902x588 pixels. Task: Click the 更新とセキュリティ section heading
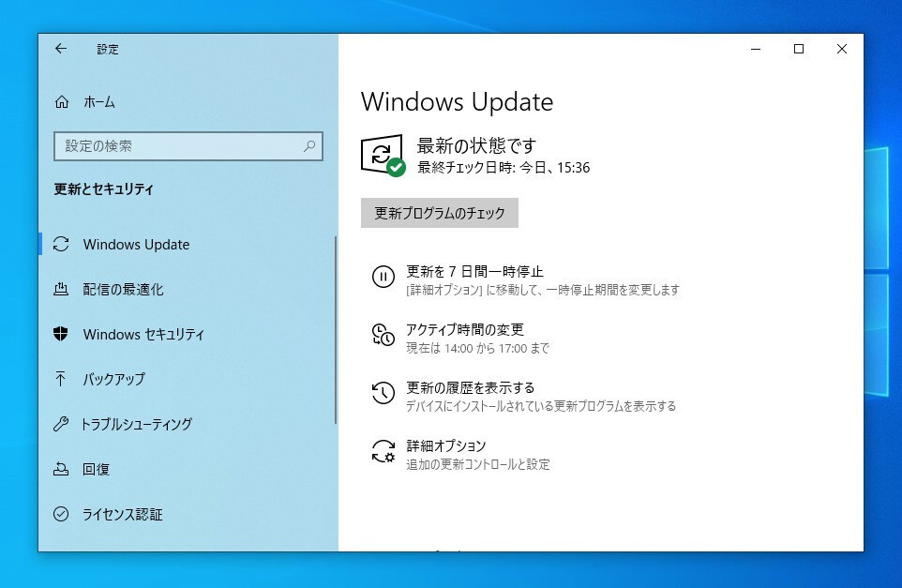(103, 188)
